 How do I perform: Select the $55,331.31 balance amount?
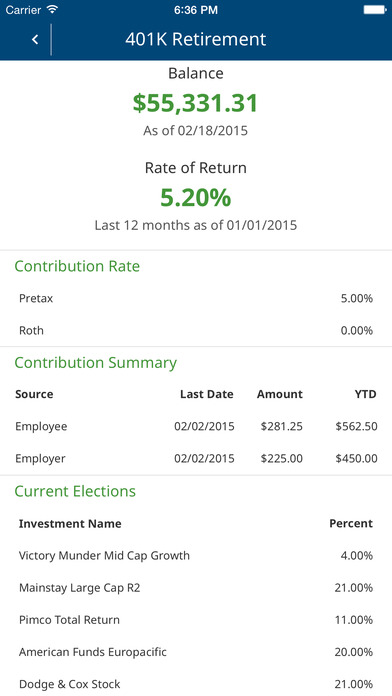point(196,103)
